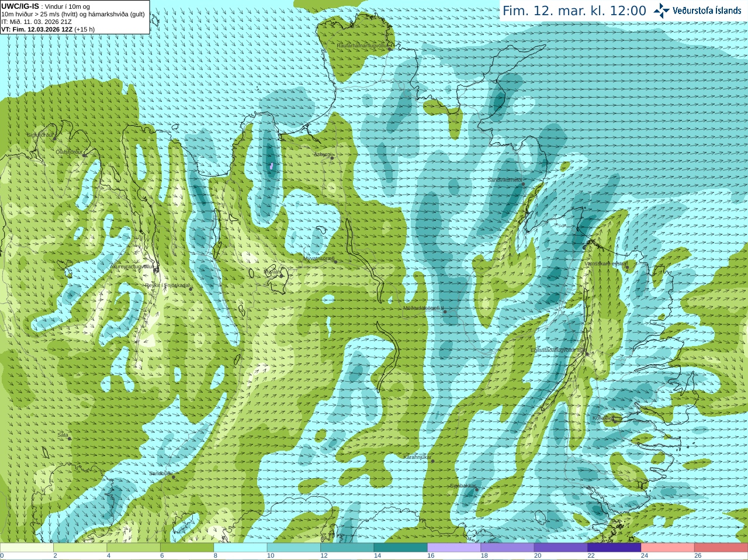Screen dimensions: 748x560
Task: Click the 12–14 m/s teal legend swatch
Action: tap(347, 547)
